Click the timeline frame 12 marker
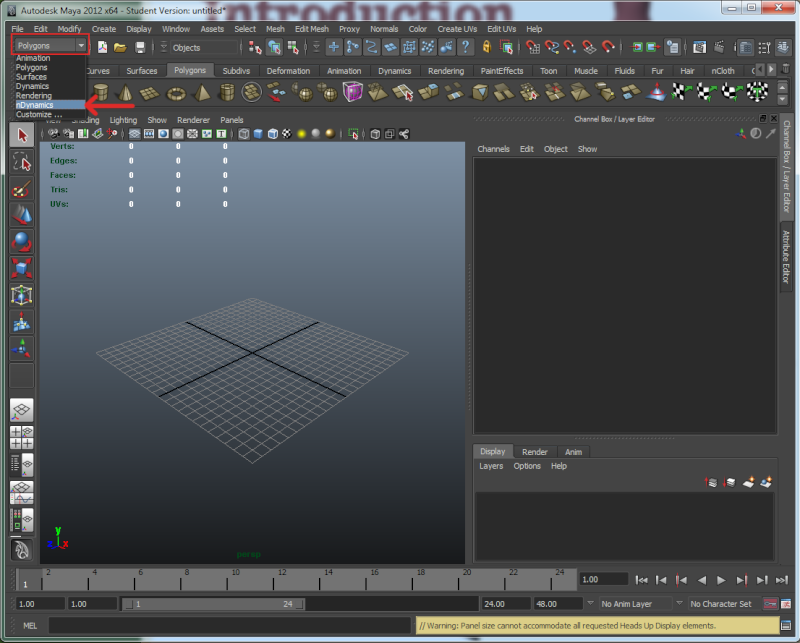800x643 pixels. pyautogui.click(x=273, y=580)
